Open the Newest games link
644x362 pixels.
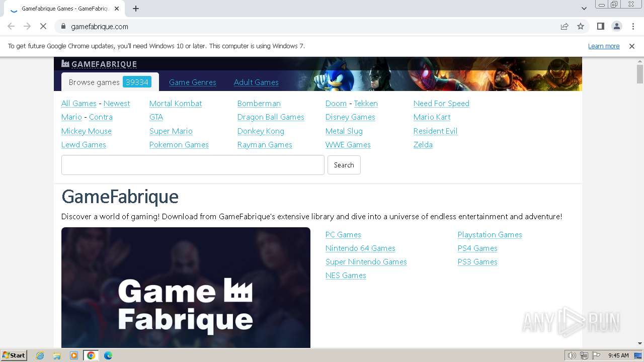117,104
